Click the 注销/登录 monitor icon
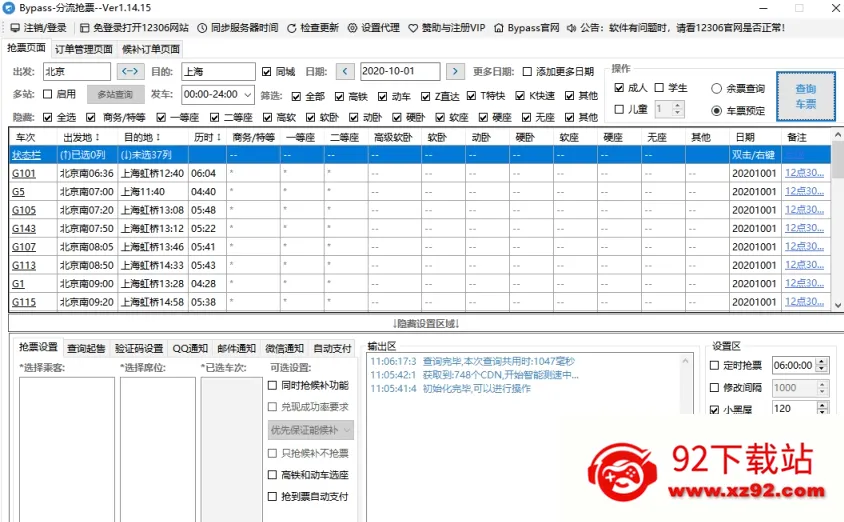Screen dimensions: 844x522 pyautogui.click(x=15, y=28)
